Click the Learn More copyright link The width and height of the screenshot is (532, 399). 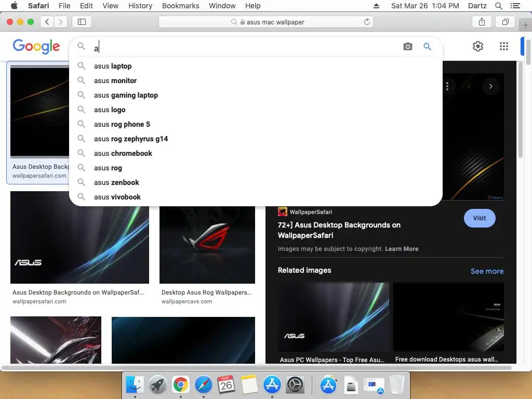pos(402,249)
